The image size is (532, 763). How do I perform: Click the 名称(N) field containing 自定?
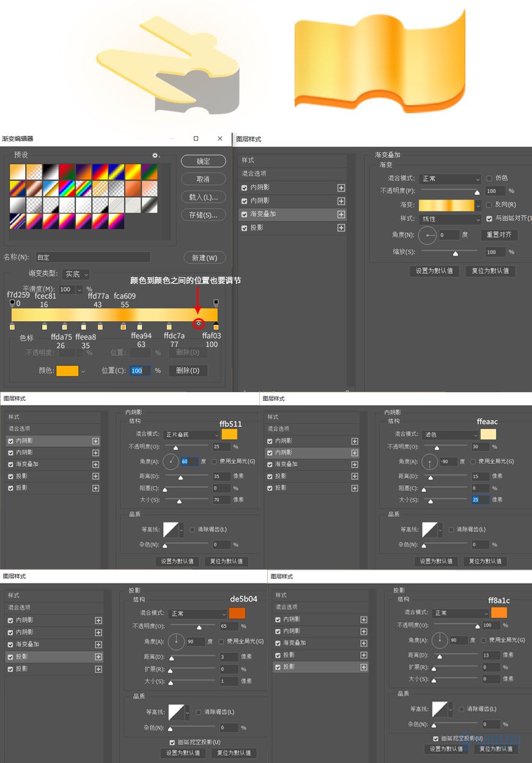92,258
